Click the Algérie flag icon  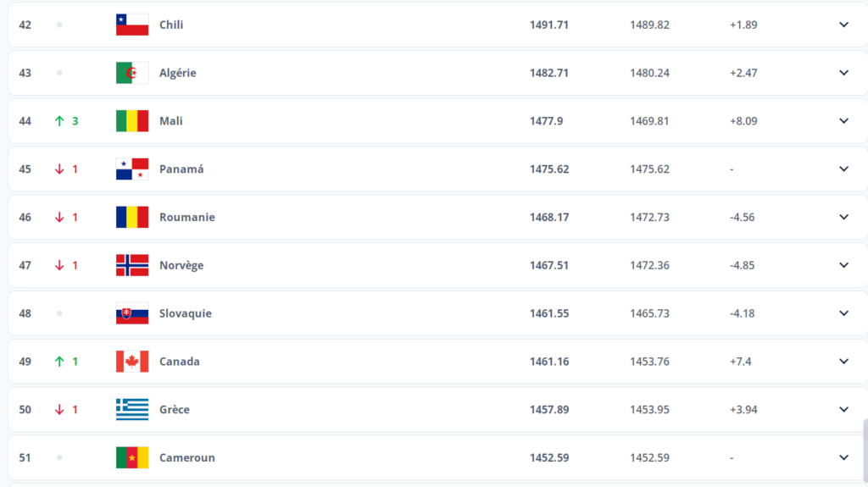coord(132,73)
